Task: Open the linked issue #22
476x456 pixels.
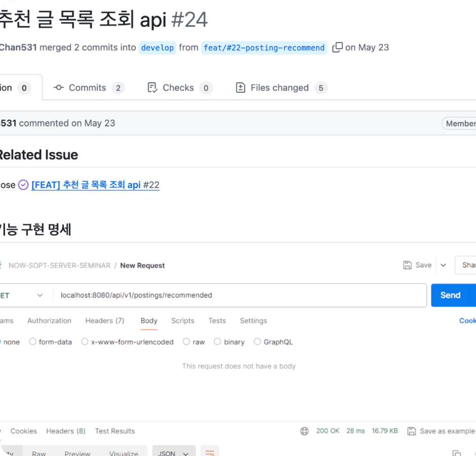Action: 95,185
